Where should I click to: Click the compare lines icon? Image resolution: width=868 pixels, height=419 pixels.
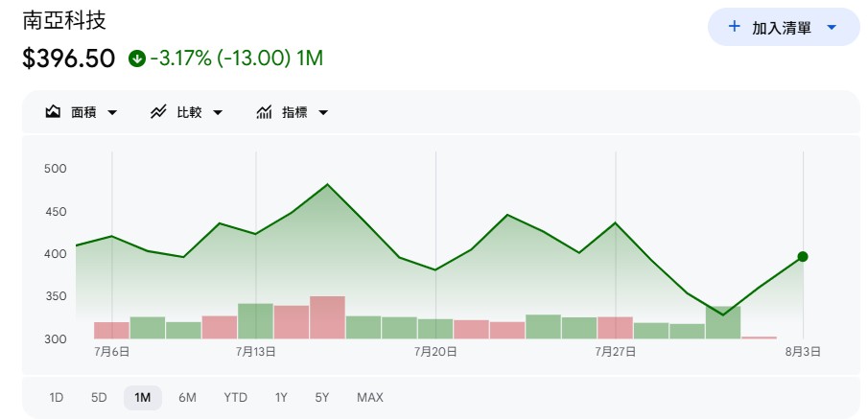(x=158, y=112)
